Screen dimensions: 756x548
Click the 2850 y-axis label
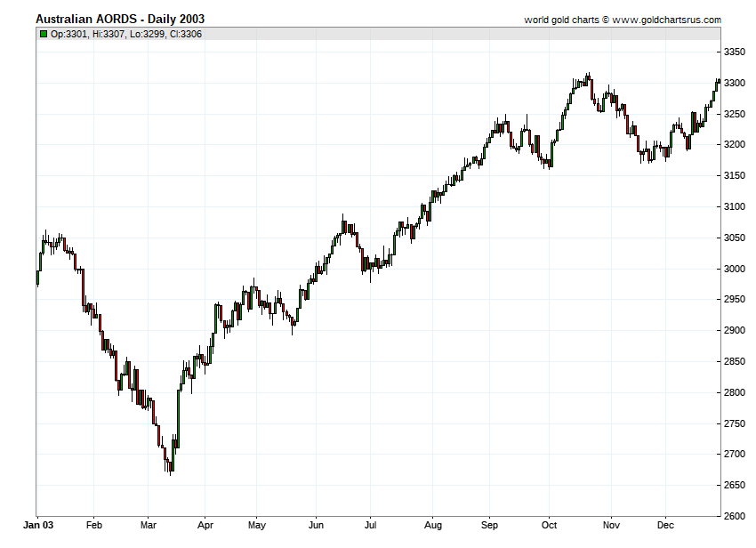click(x=735, y=361)
